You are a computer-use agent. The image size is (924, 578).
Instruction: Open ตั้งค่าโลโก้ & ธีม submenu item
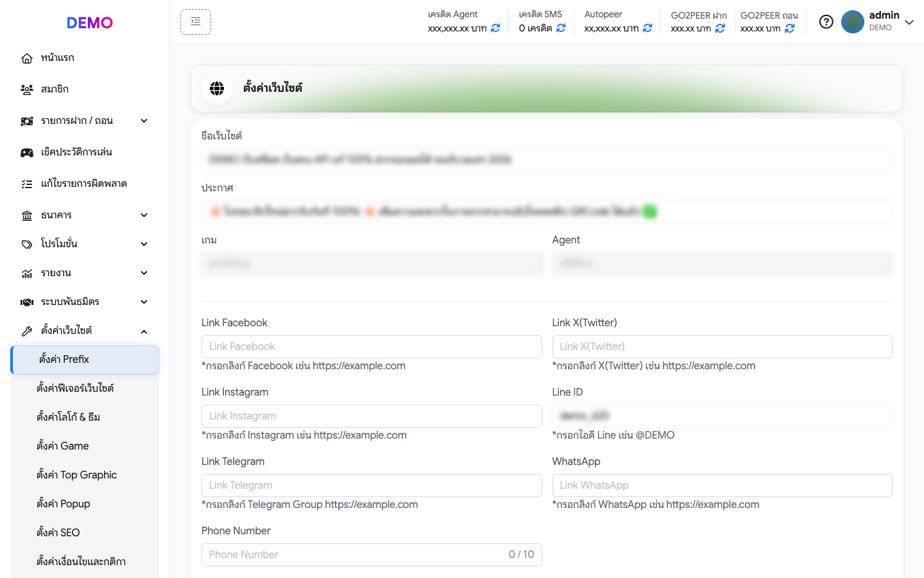[85, 417]
